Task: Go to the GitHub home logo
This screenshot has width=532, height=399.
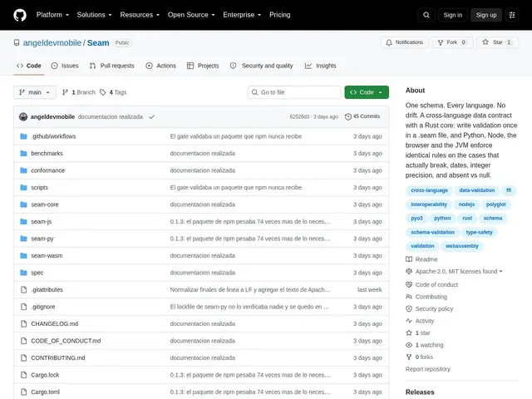Action: click(x=20, y=15)
